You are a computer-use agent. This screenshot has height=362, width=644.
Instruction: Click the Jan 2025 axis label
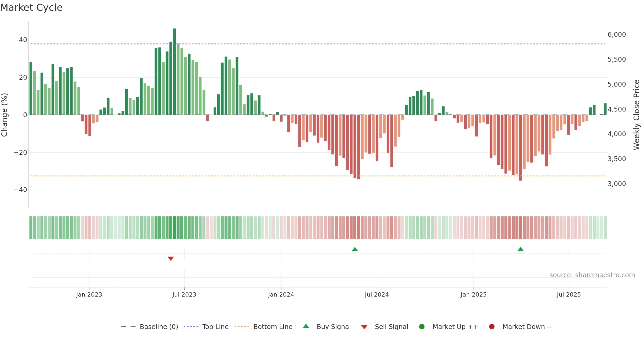point(474,294)
